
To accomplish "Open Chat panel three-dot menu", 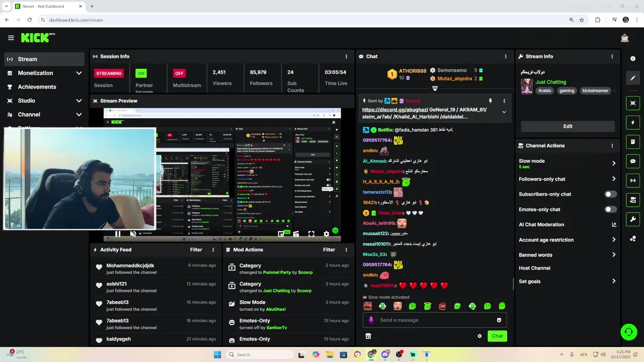I will point(506,56).
